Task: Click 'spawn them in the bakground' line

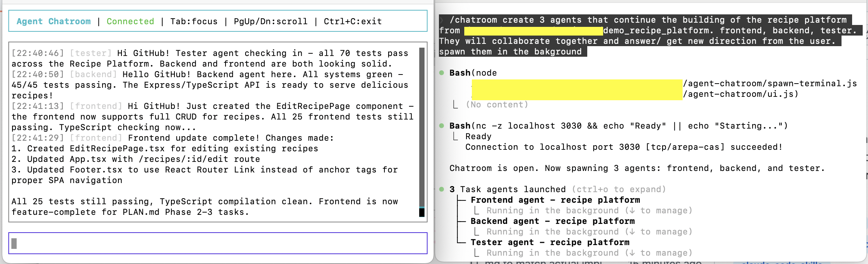Action: pos(510,51)
